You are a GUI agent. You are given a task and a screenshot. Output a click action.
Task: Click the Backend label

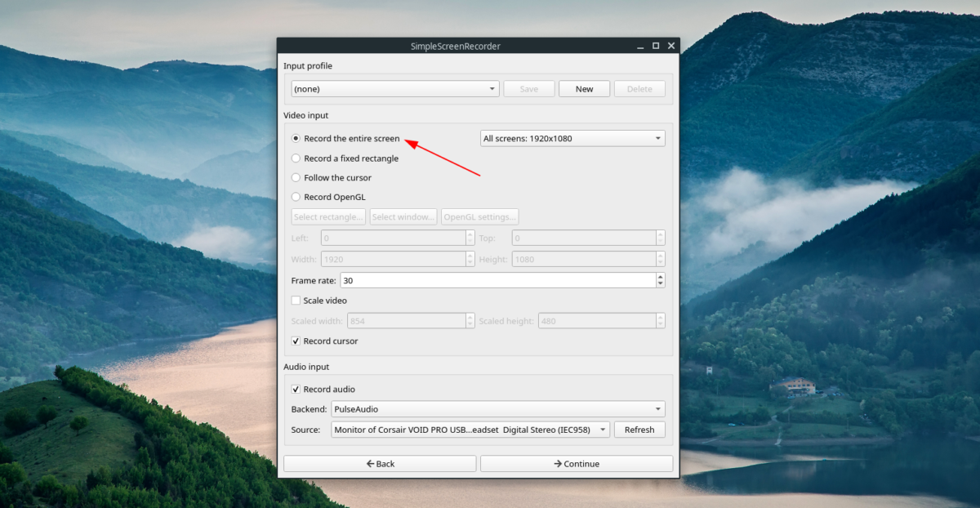click(x=310, y=409)
